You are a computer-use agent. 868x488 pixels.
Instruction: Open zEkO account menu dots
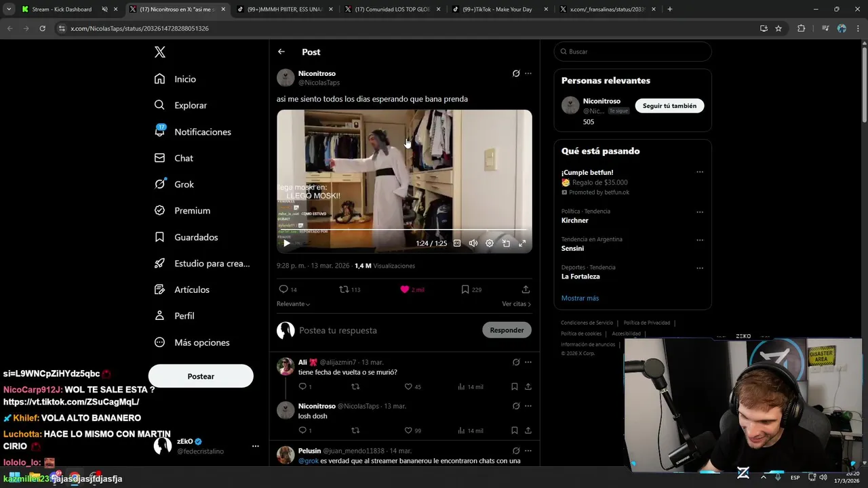tap(256, 446)
